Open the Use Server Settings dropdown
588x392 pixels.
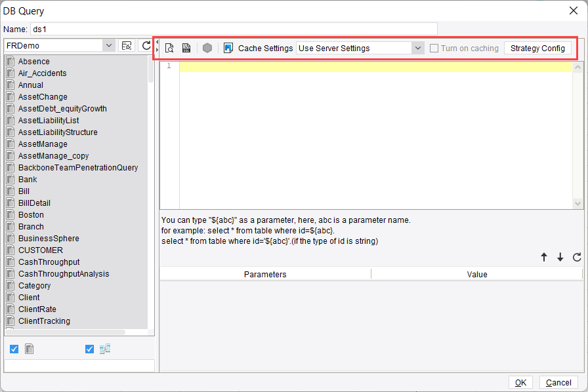[x=418, y=48]
